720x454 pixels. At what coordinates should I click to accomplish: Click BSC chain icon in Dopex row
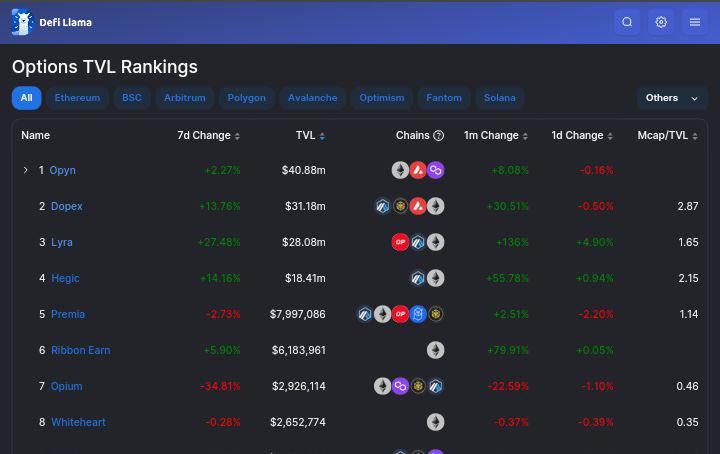(x=400, y=206)
